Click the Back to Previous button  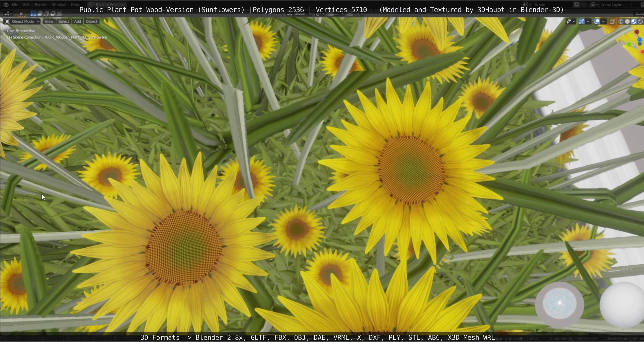(x=107, y=4)
